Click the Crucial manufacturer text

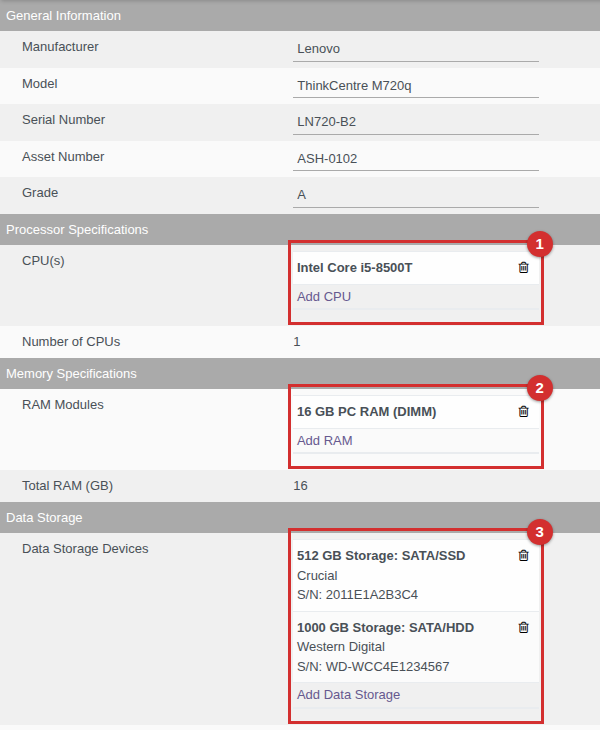[317, 575]
